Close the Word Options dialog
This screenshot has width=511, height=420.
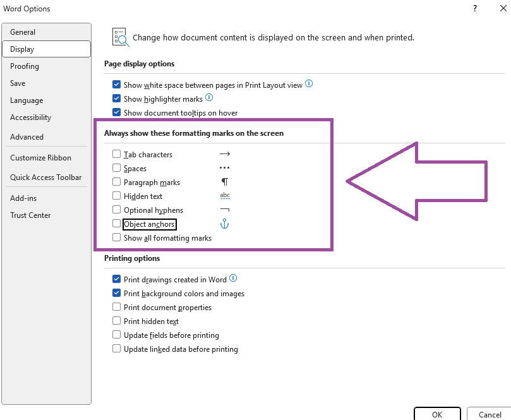point(503,8)
